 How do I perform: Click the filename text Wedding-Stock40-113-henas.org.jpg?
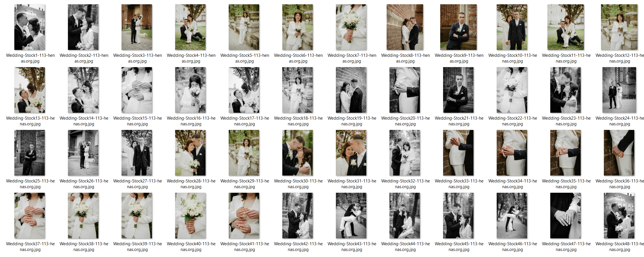click(191, 247)
